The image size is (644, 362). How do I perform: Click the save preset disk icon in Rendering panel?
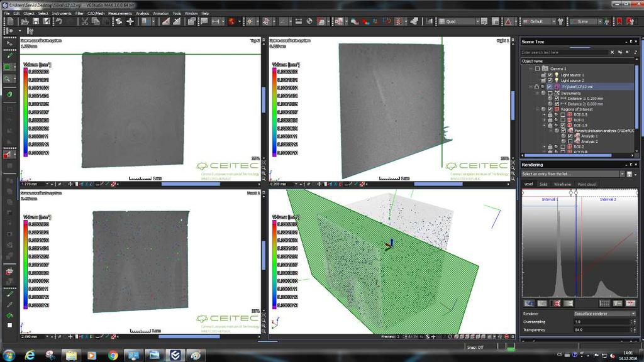pyautogui.click(x=629, y=174)
